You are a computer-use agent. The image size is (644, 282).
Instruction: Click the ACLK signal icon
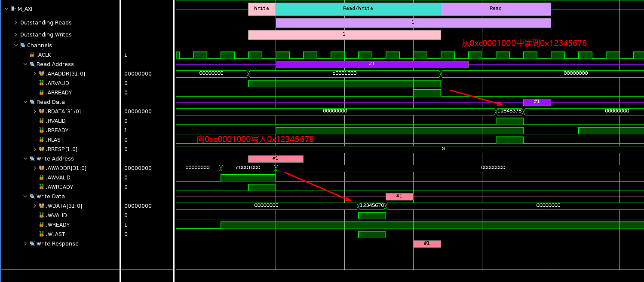tap(32, 55)
